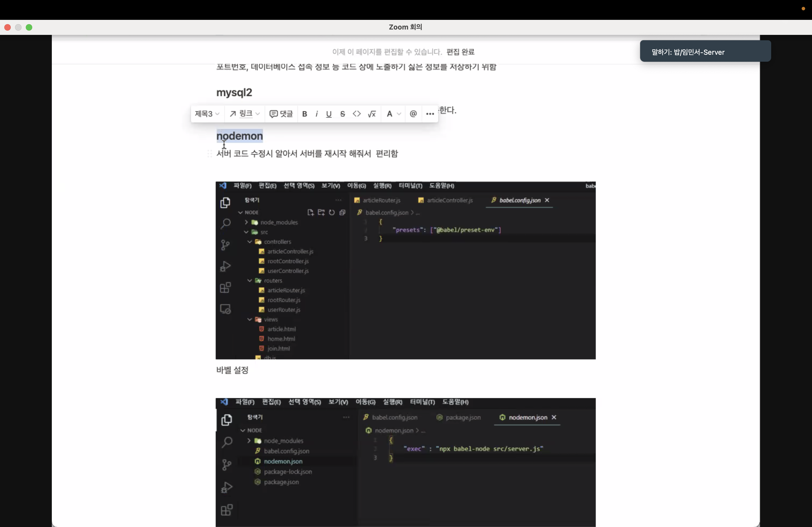The height and width of the screenshot is (527, 812).
Task: Switch to package.json tab in second image
Action: 459,418
